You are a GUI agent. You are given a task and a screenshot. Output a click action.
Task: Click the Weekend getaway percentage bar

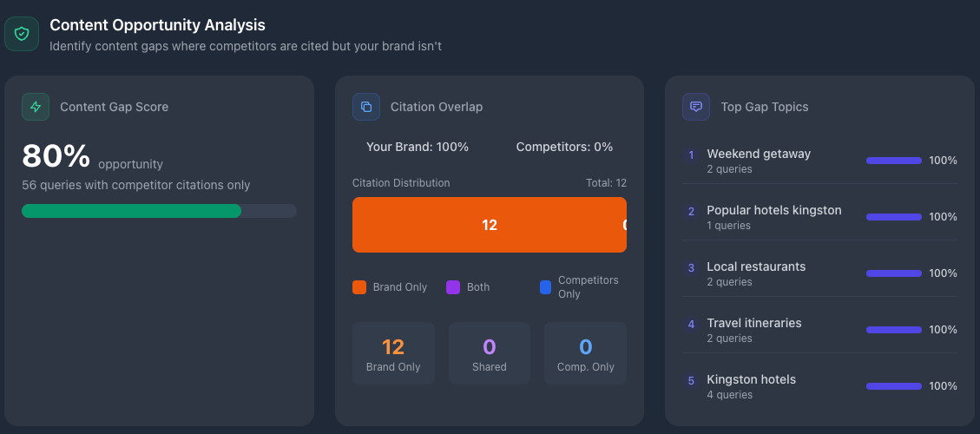coord(893,161)
